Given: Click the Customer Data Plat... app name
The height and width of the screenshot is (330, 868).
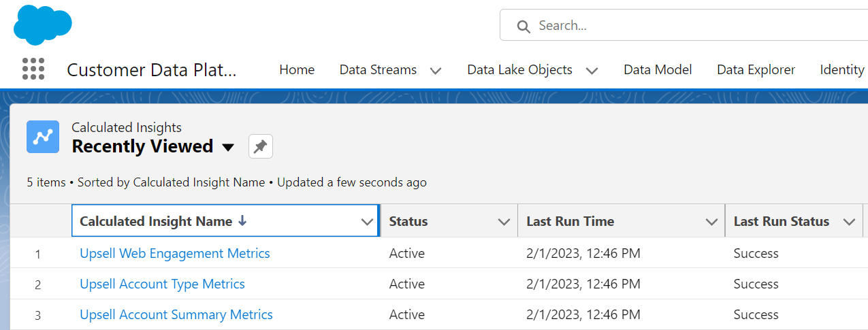Looking at the screenshot, I should pos(152,69).
